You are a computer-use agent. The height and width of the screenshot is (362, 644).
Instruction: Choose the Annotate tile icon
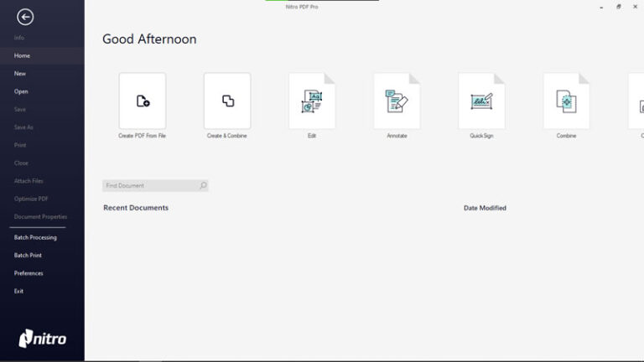397,101
